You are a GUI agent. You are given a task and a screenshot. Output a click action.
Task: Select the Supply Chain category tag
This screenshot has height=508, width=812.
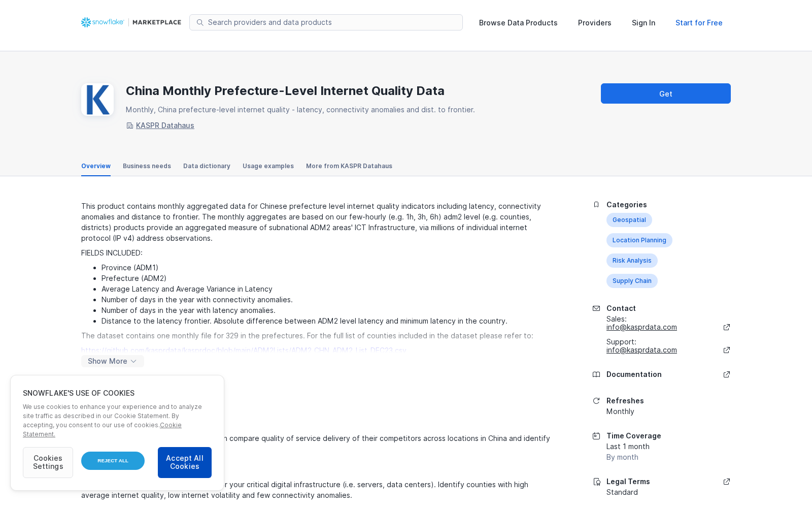(632, 281)
